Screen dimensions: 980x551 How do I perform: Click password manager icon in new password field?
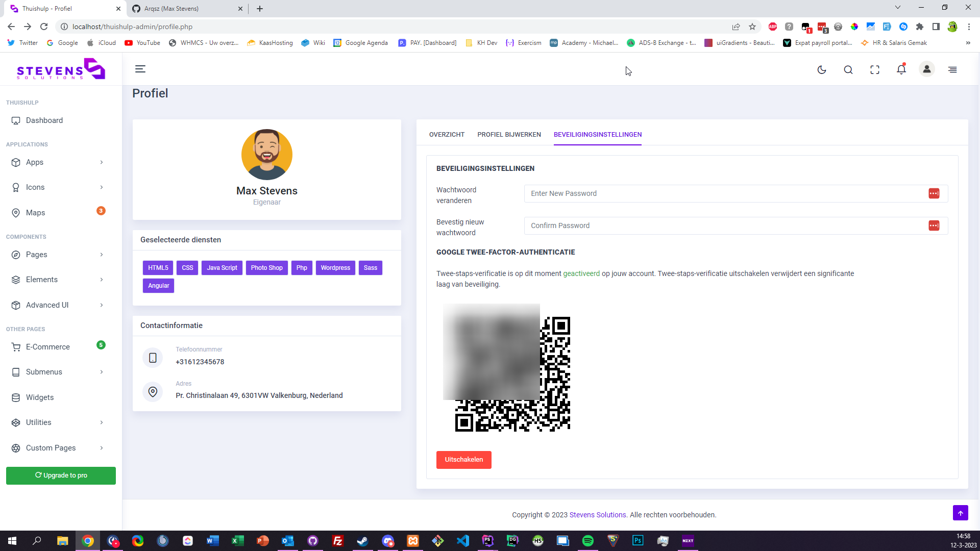coord(934,193)
